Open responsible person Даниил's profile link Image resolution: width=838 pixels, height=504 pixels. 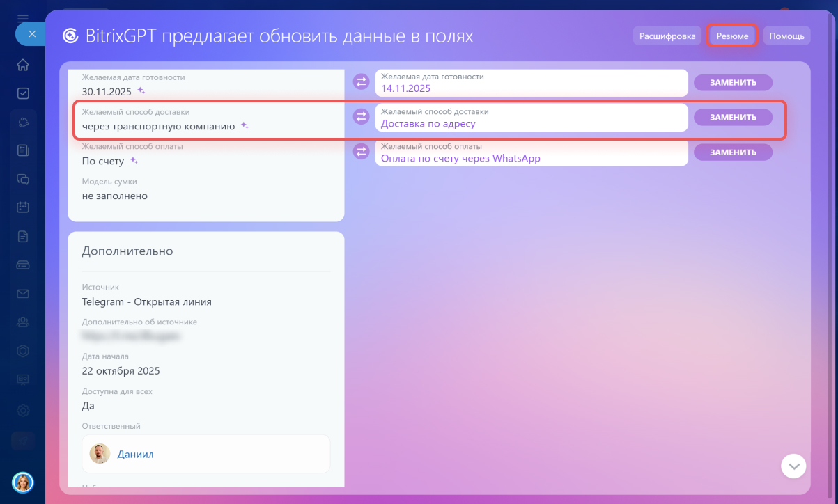tap(135, 455)
